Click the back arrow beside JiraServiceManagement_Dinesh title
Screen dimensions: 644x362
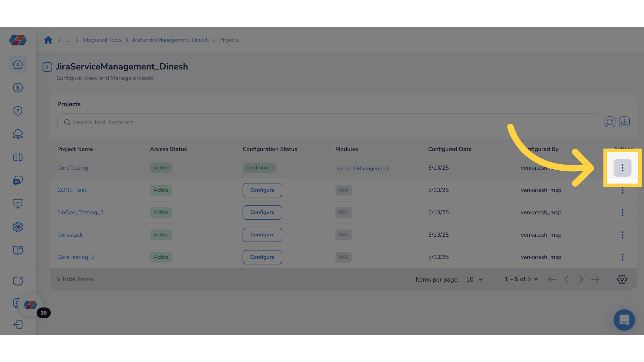pos(47,67)
